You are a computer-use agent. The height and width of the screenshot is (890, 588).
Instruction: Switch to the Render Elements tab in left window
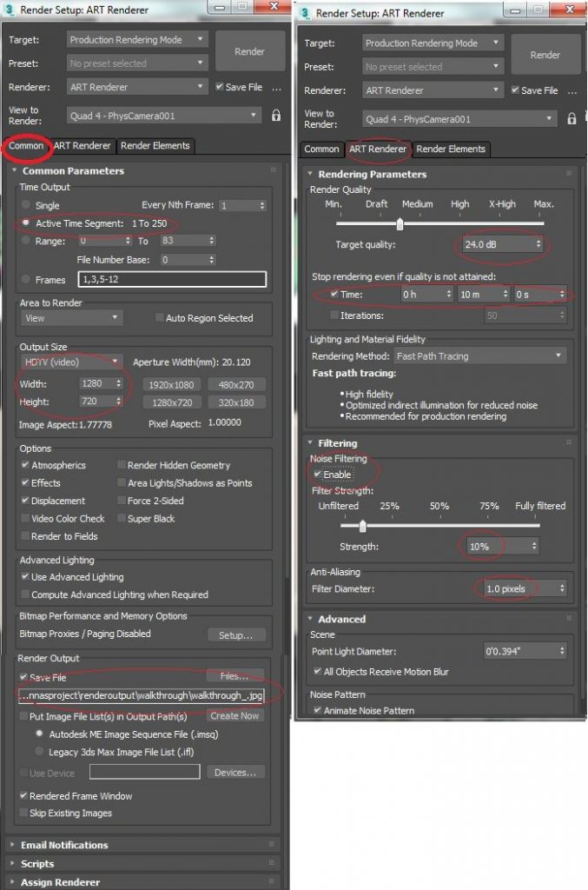click(x=155, y=146)
